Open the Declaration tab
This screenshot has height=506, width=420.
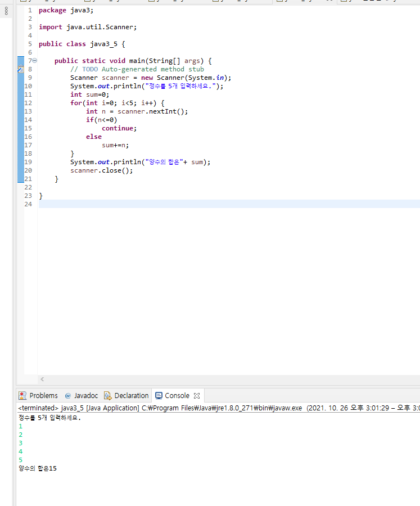click(x=127, y=396)
